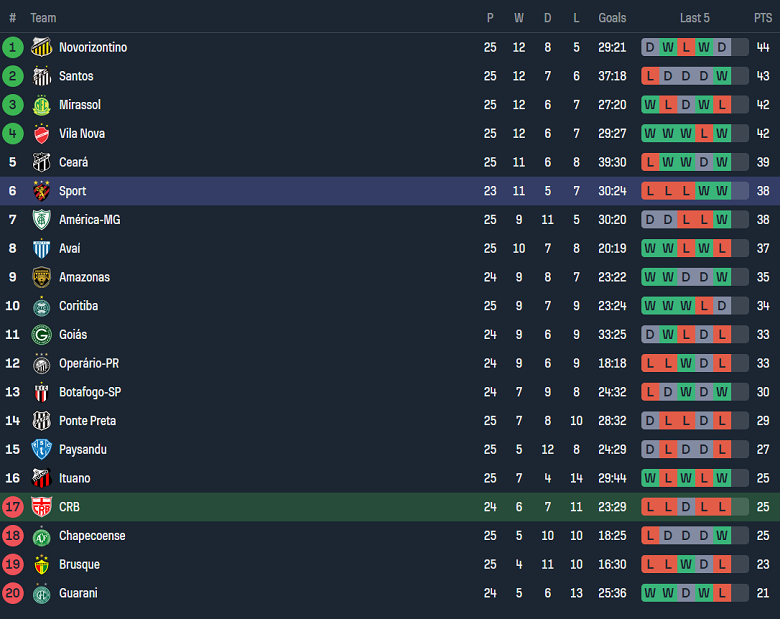Click Ituano's most recent win result box
Screen dimensions: 780x619
pos(722,478)
